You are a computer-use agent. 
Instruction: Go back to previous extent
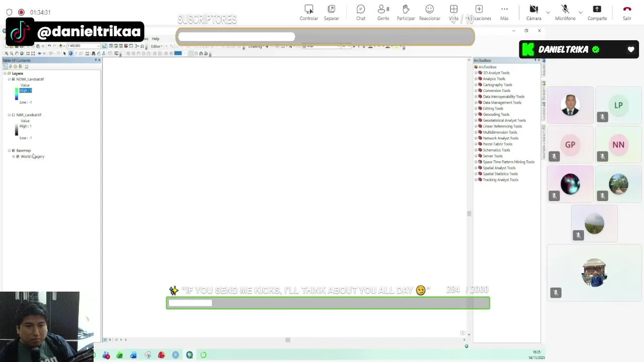[39, 53]
